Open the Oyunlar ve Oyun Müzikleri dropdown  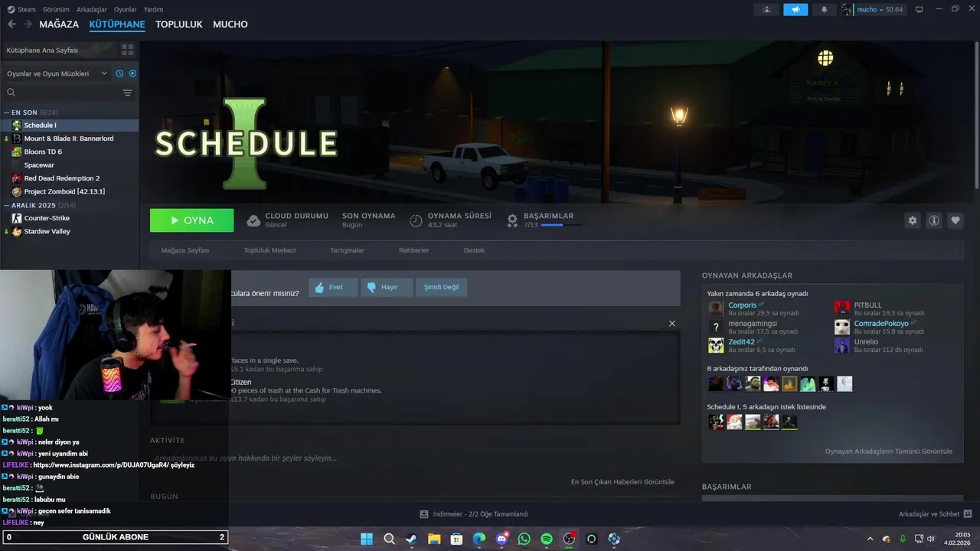pyautogui.click(x=57, y=73)
